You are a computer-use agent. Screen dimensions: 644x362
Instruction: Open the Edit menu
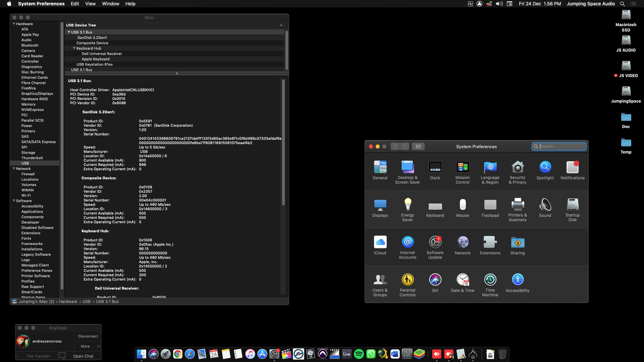tap(75, 4)
